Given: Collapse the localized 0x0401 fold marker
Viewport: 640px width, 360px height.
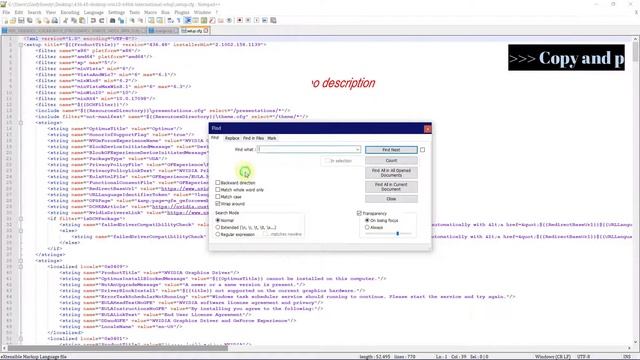Looking at the screenshot, I should (x=21, y=339).
